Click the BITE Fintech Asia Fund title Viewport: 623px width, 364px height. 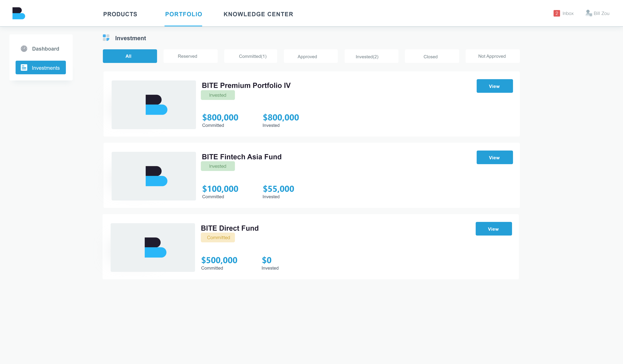click(x=242, y=157)
